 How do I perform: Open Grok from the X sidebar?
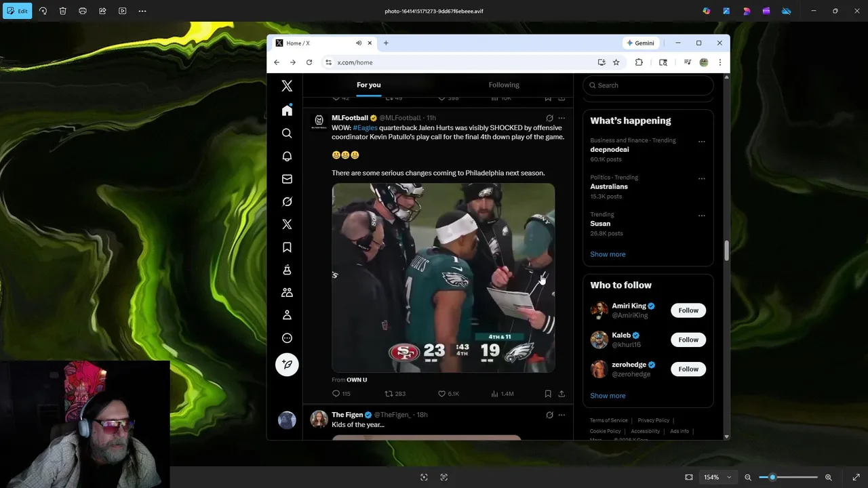pos(287,201)
